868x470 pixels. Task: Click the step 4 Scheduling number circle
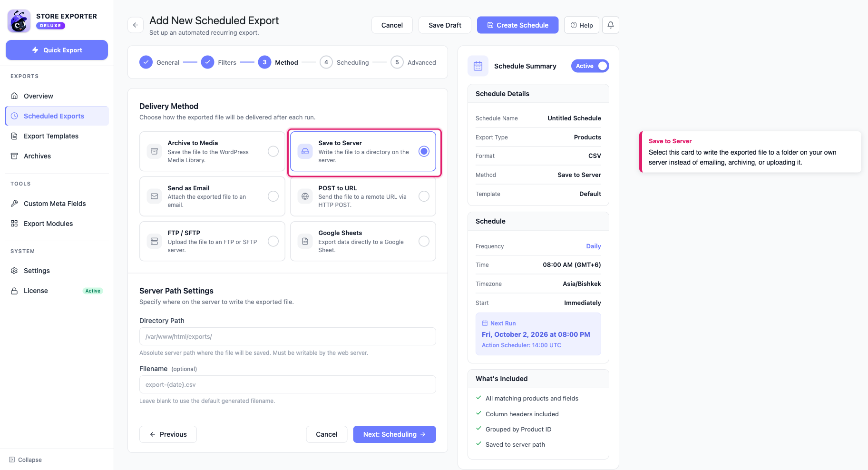(326, 62)
